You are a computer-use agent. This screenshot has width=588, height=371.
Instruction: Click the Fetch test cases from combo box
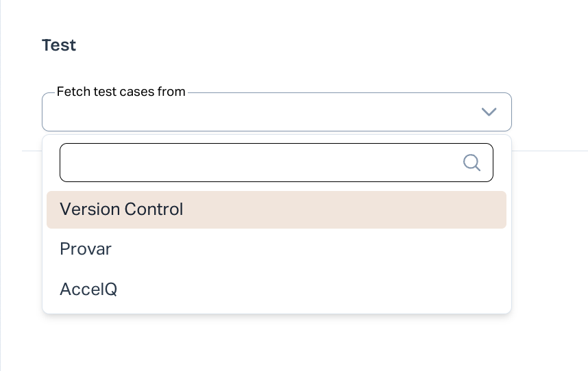(x=260, y=112)
